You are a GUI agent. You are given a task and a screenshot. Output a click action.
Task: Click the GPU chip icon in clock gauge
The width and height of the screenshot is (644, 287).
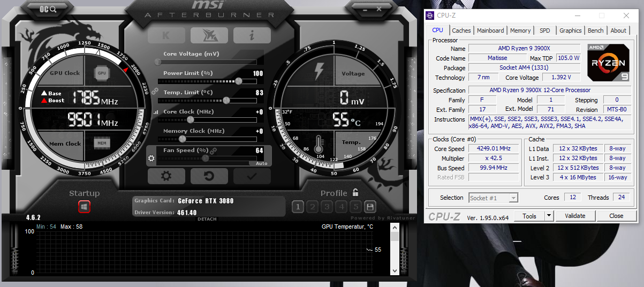pyautogui.click(x=102, y=73)
